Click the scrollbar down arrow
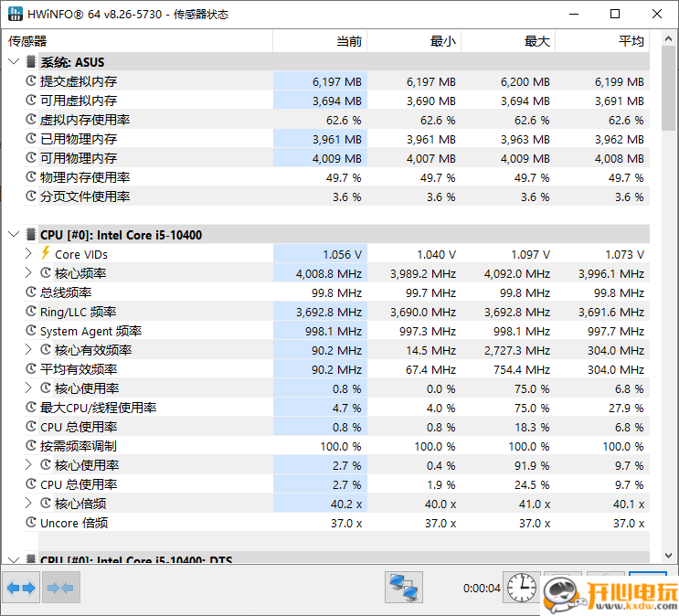 [x=668, y=555]
